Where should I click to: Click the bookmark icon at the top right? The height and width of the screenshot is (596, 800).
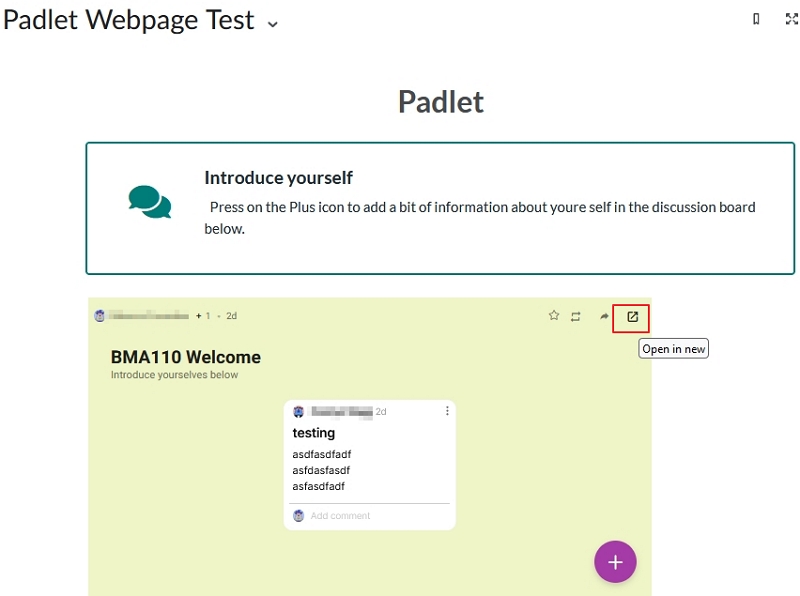pos(756,19)
